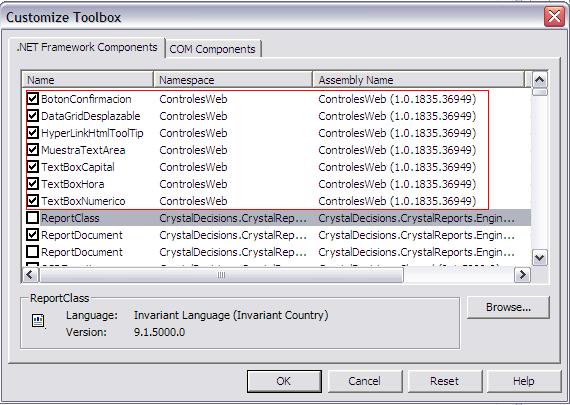The height and width of the screenshot is (405, 570).
Task: Click the list scroll down arrow
Action: pyautogui.click(x=539, y=258)
